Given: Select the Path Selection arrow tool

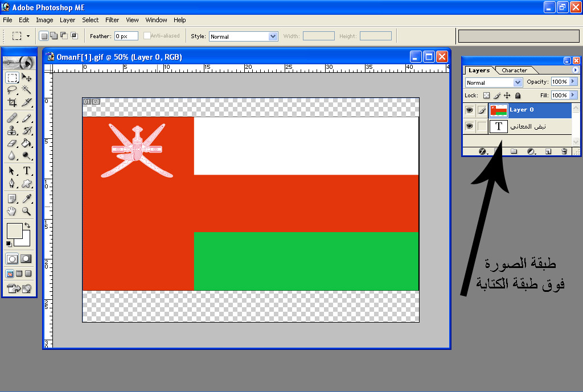Looking at the screenshot, I should (12, 171).
